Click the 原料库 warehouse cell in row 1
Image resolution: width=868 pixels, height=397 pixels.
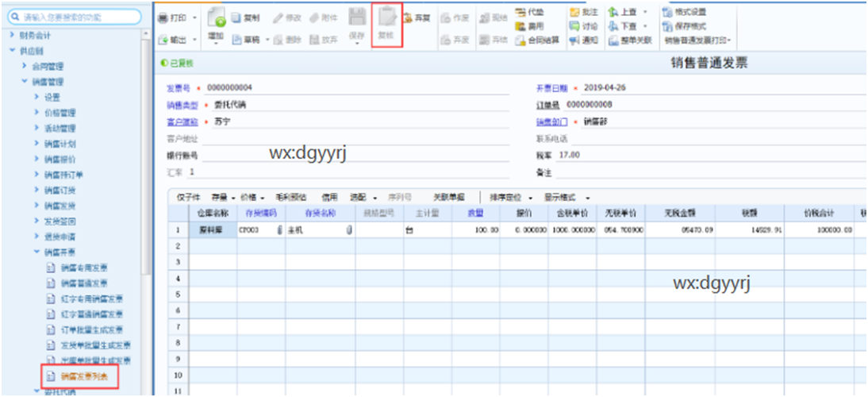pyautogui.click(x=213, y=230)
